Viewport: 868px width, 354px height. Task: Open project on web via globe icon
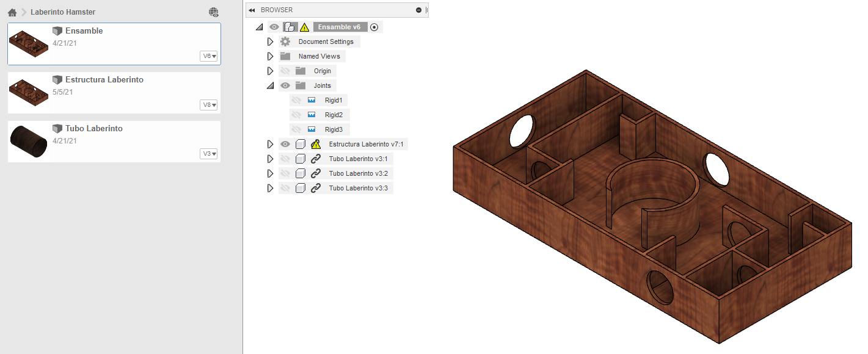[213, 12]
